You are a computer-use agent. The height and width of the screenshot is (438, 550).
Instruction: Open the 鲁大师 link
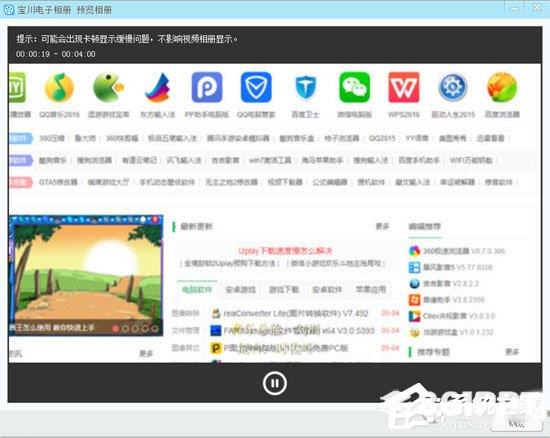85,138
